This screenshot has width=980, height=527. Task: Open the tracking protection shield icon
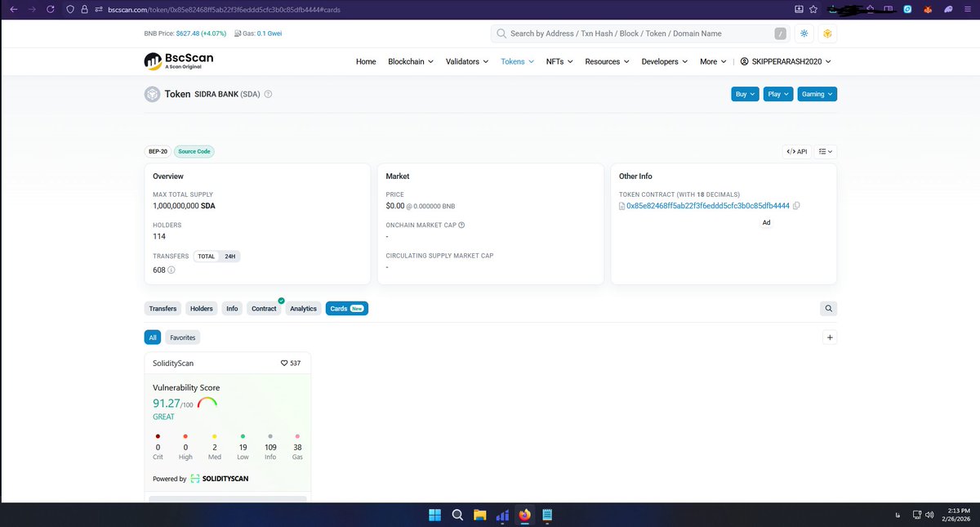pyautogui.click(x=70, y=9)
